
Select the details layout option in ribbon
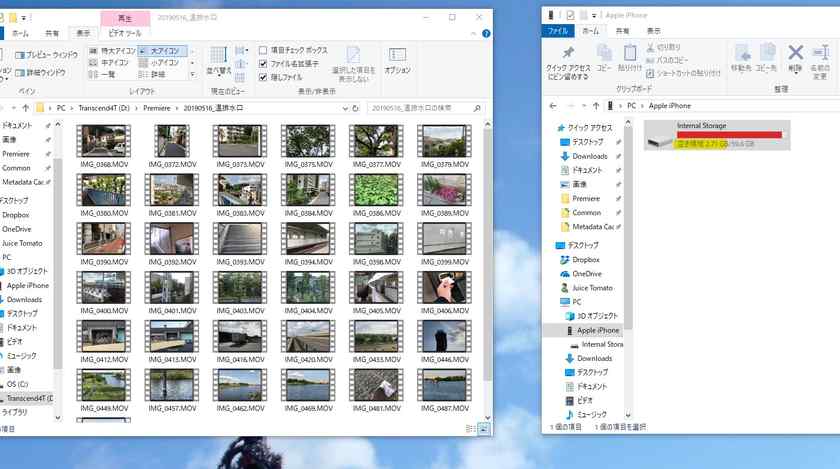[152, 75]
